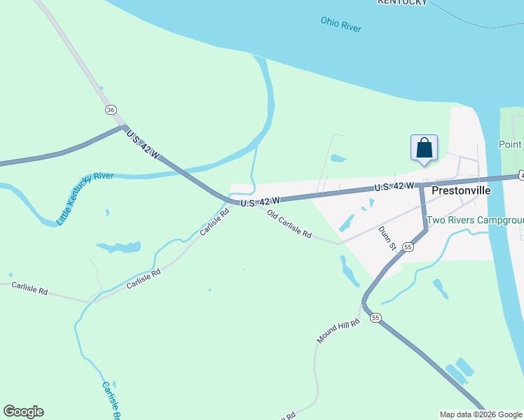This screenshot has width=524, height=420.
Task: Click the route 36 highway shield
Action: tap(111, 109)
